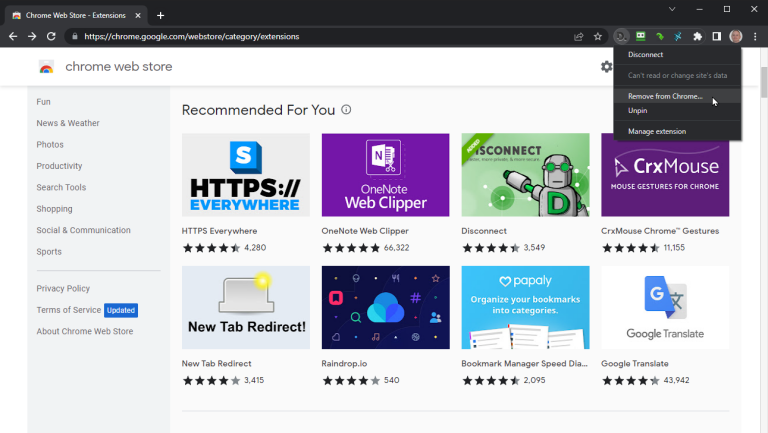The image size is (768, 433).
Task: Choose Remove from Chrome menu entry
Action: coord(677,96)
